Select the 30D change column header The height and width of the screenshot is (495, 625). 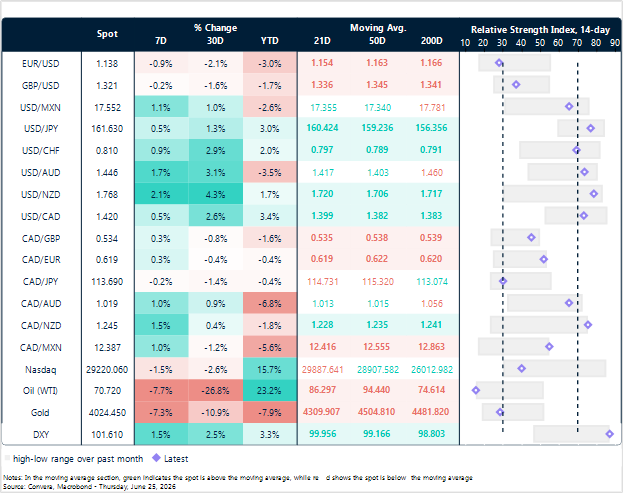tap(216, 41)
